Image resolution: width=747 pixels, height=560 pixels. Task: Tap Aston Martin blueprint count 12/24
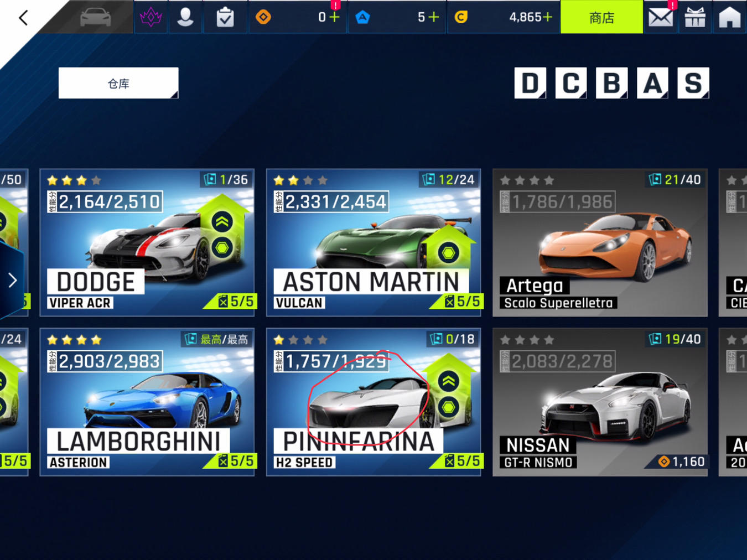click(x=449, y=179)
